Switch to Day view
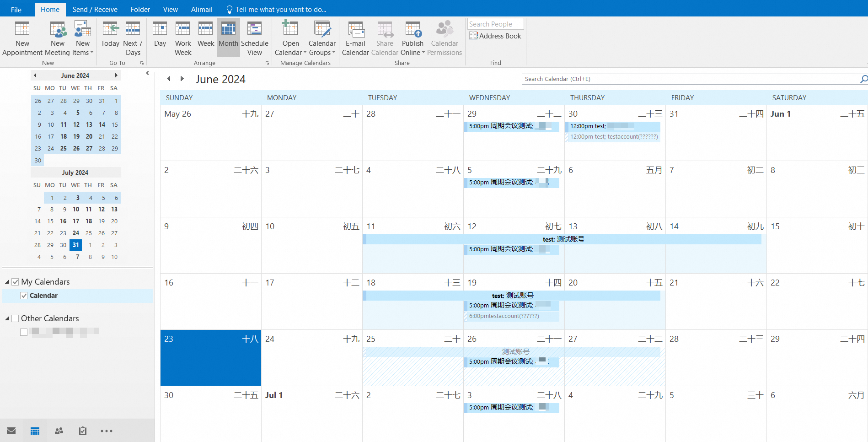868x442 pixels. [160, 34]
